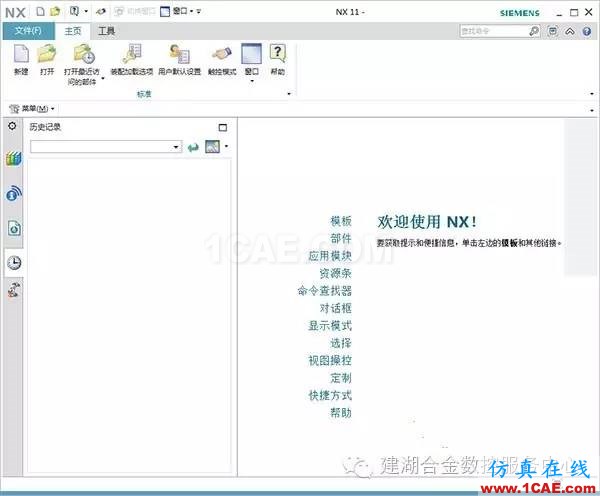Screen dimensions: 600x496
Task: Open the Resource Bar (资源条) link
Action: [336, 273]
